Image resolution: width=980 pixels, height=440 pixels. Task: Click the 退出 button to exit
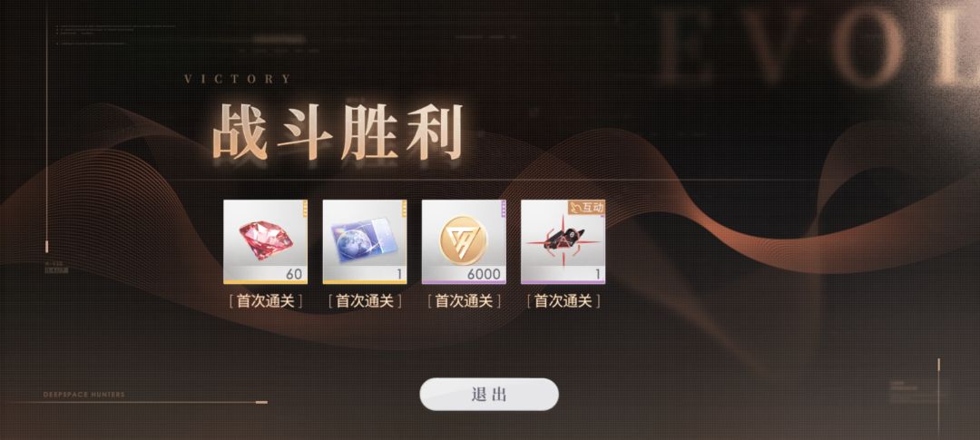coord(489,395)
